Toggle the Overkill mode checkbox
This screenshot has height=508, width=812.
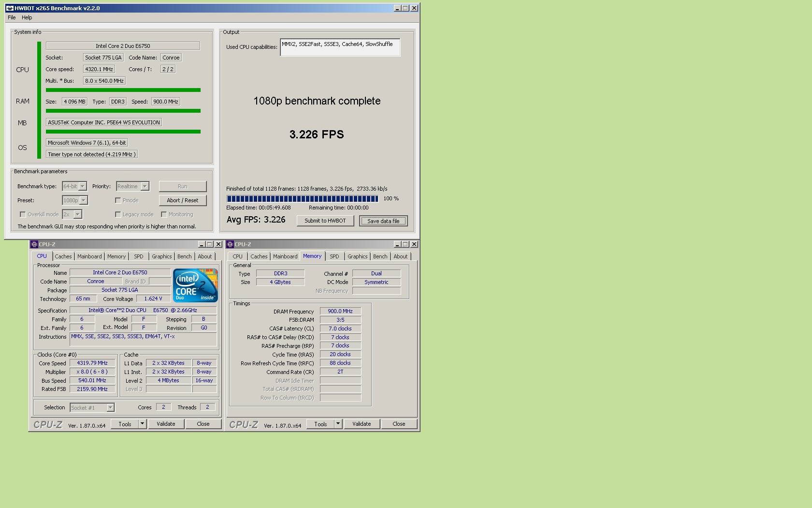click(23, 214)
